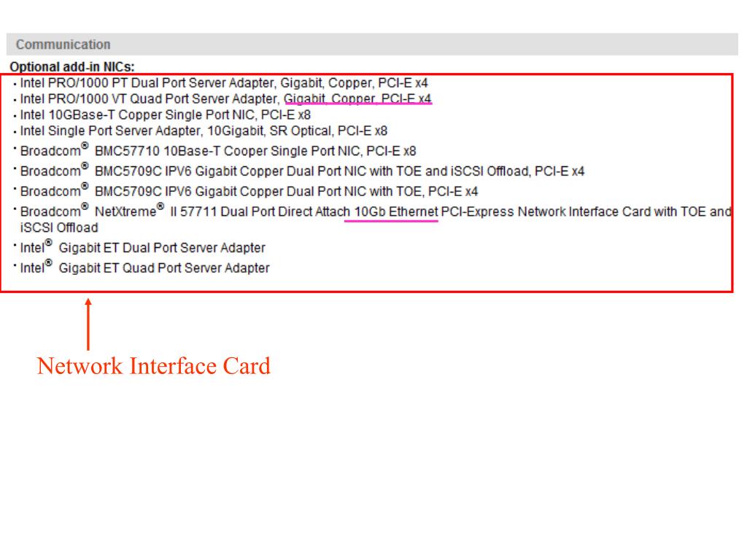Select the Communication section header
The width and height of the screenshot is (747, 560).
click(x=372, y=44)
